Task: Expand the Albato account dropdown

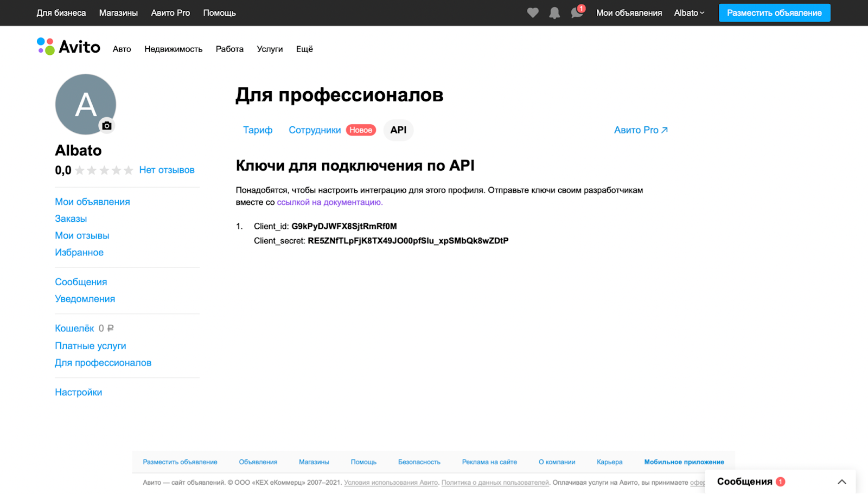Action: [x=689, y=13]
